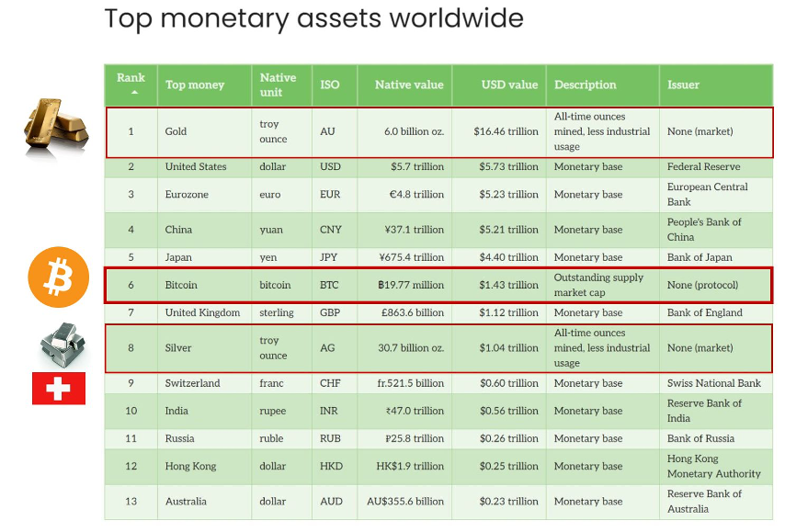Viewport: 785px width, 532px height.
Task: Select the 'European Central Bank' cell
Action: click(716, 195)
